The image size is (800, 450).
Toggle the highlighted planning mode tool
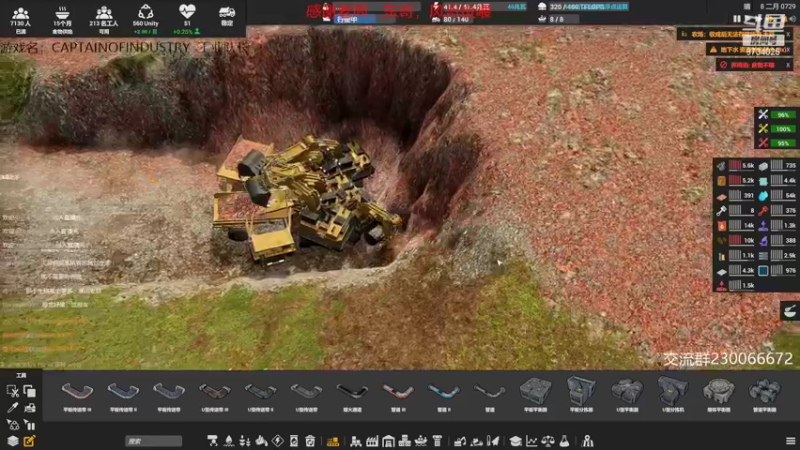[30, 441]
